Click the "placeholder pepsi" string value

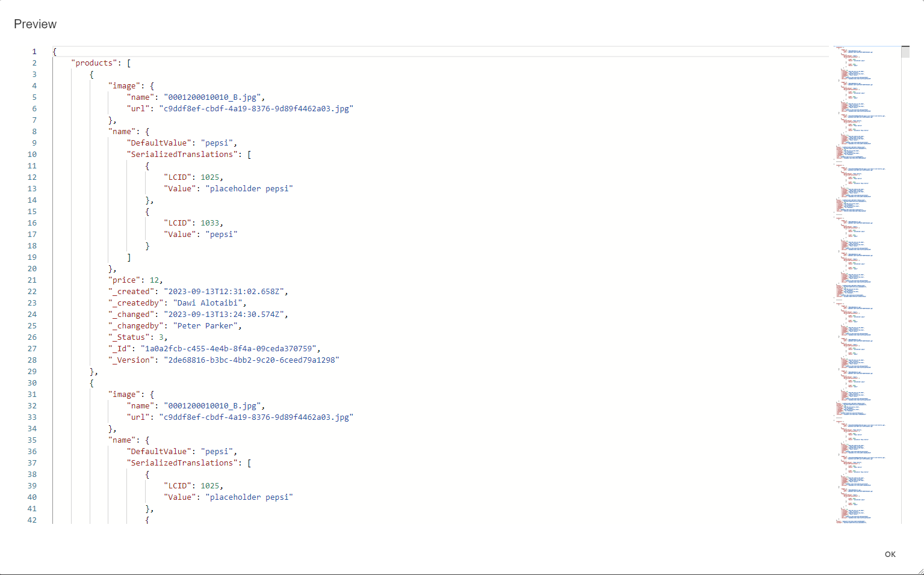[x=250, y=188]
